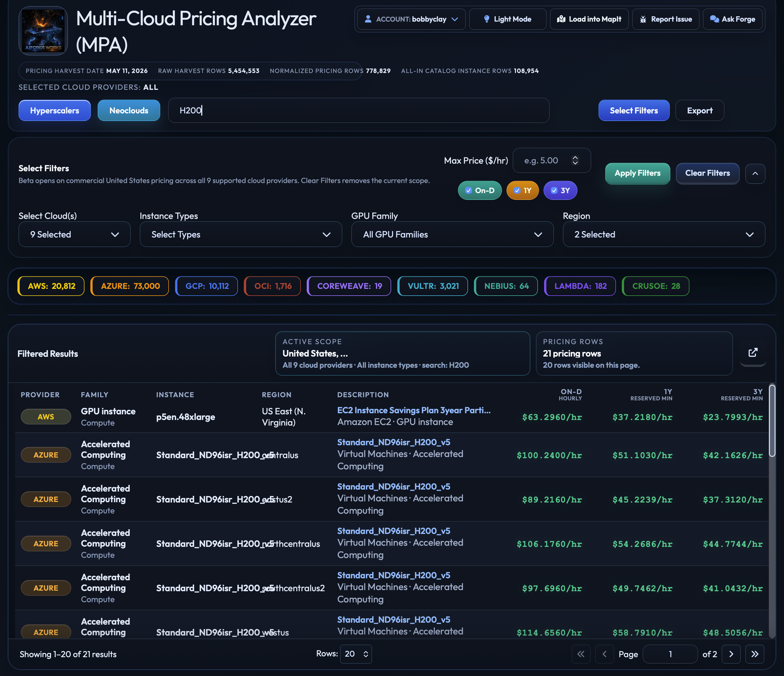Click the CRUSOE: 28 provider chip

[x=655, y=286]
